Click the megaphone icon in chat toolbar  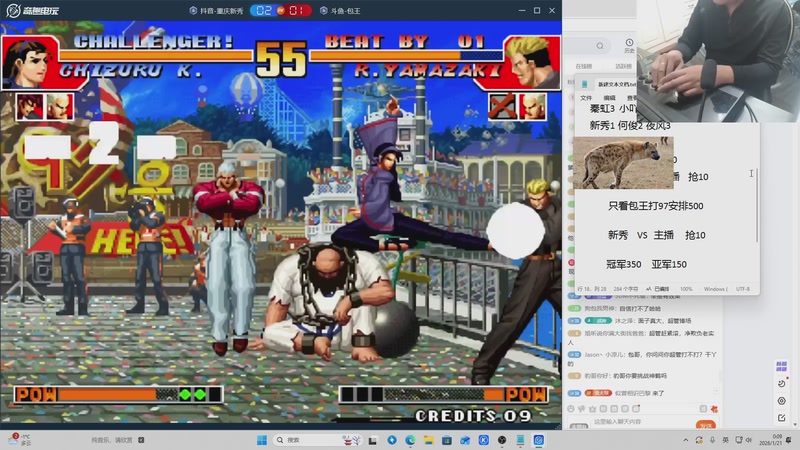click(582, 409)
